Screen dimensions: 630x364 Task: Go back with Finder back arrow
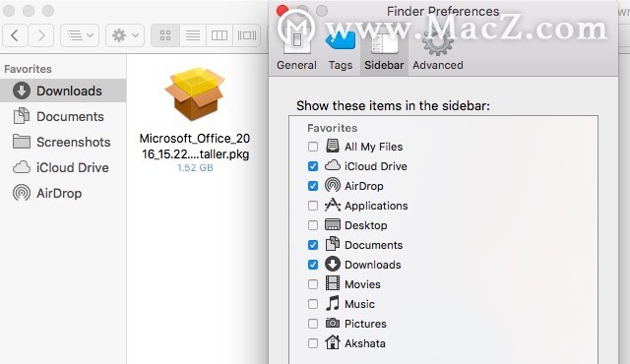(15, 35)
